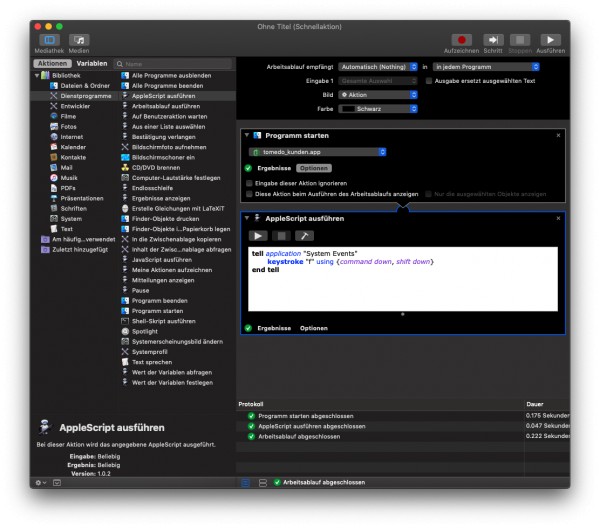Check Diese Aktion beim Ausführen anzeigen
Viewport: 600px width, 528px height.
click(x=249, y=194)
